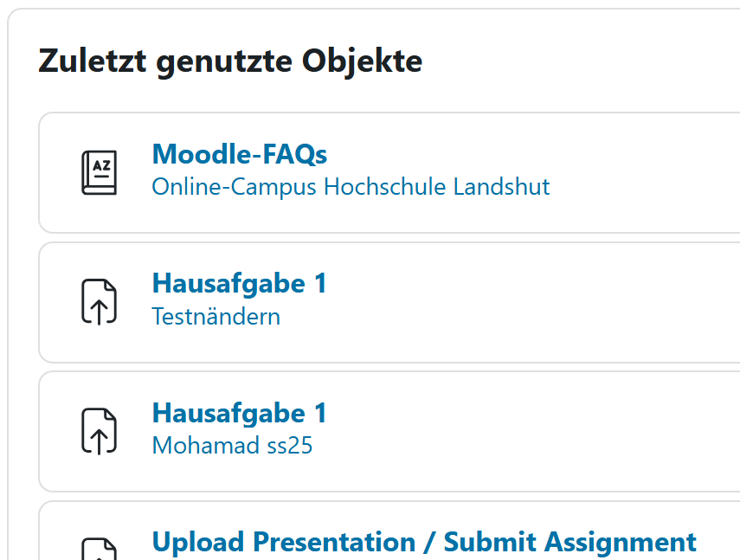Viewport: 740px width, 560px height.
Task: Open Hausafgabe 1 from the Testnändern course
Action: pyautogui.click(x=239, y=283)
